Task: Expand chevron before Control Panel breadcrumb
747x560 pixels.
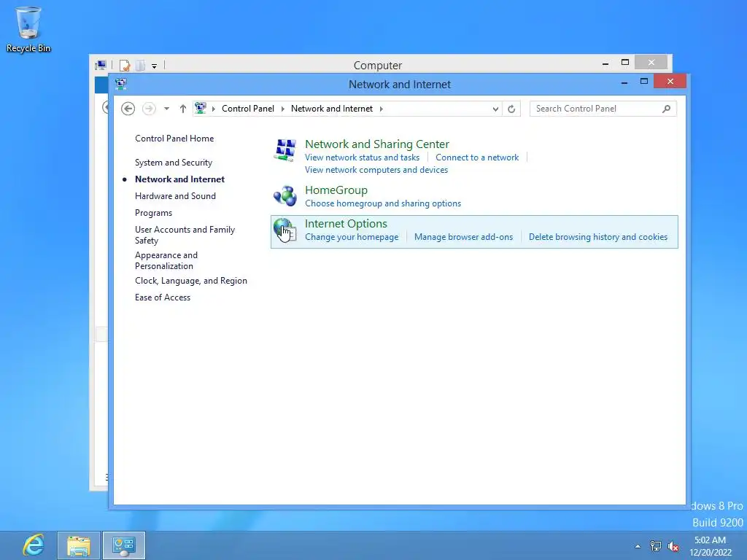Action: (214, 109)
